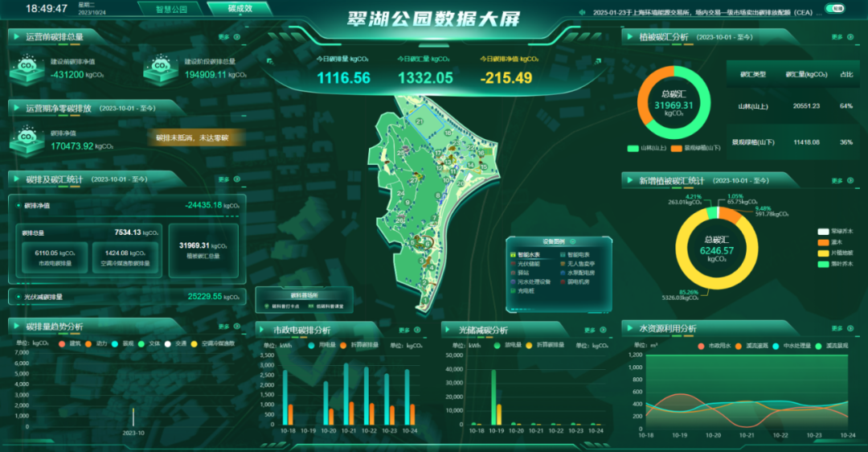Select 智能水表 icon in device legend
Viewport: 868px width, 452px height.
click(x=513, y=255)
